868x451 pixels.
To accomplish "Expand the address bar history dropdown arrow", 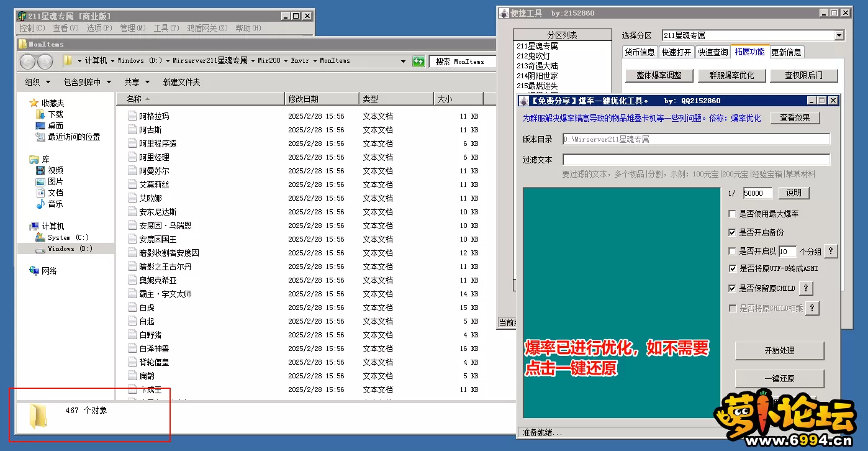I will [x=403, y=61].
